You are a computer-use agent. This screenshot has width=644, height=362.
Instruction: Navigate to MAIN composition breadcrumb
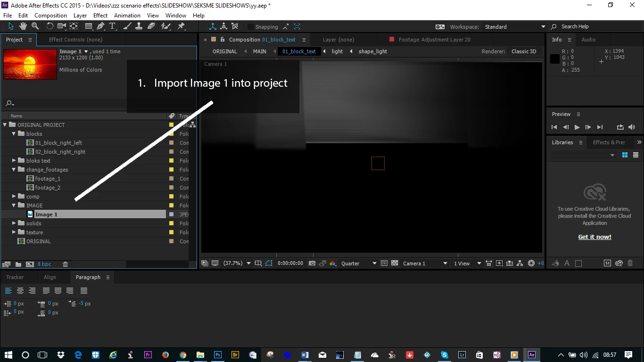(259, 51)
